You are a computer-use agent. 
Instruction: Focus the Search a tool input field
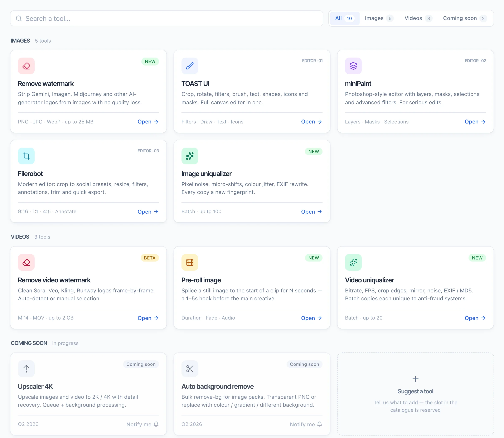click(166, 18)
